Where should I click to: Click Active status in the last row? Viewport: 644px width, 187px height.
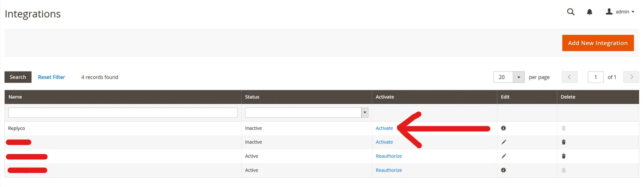[x=252, y=170]
